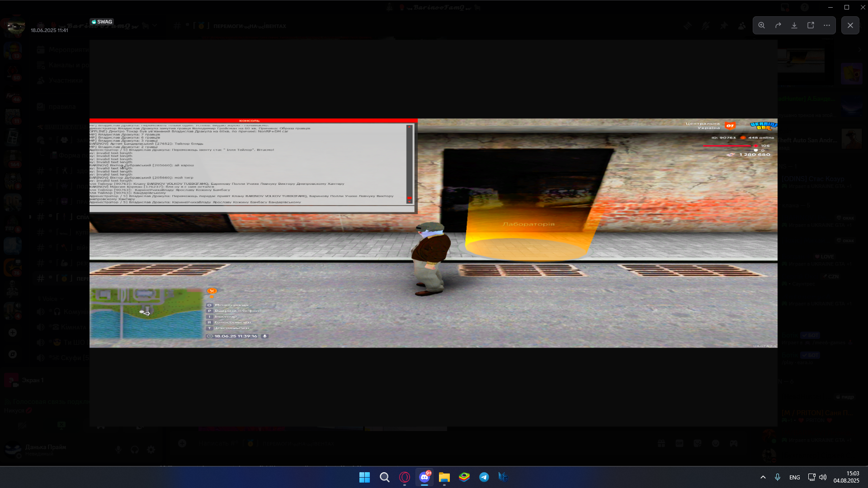Download the image with the download icon
The image size is (868, 488).
(x=794, y=25)
